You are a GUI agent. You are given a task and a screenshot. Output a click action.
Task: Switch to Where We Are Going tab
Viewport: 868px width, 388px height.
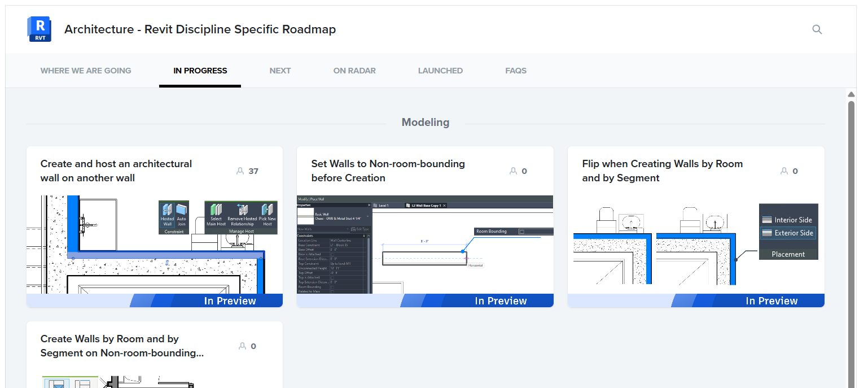pyautogui.click(x=86, y=71)
